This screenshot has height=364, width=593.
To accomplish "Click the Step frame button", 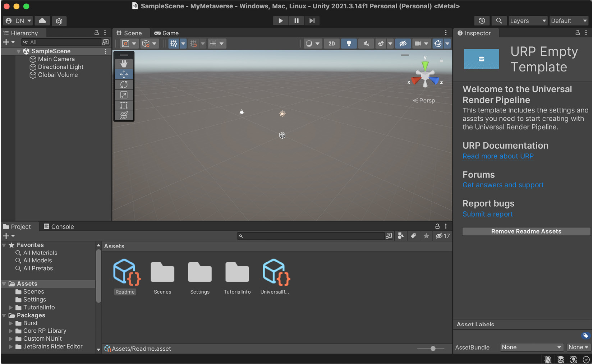I will (x=312, y=21).
